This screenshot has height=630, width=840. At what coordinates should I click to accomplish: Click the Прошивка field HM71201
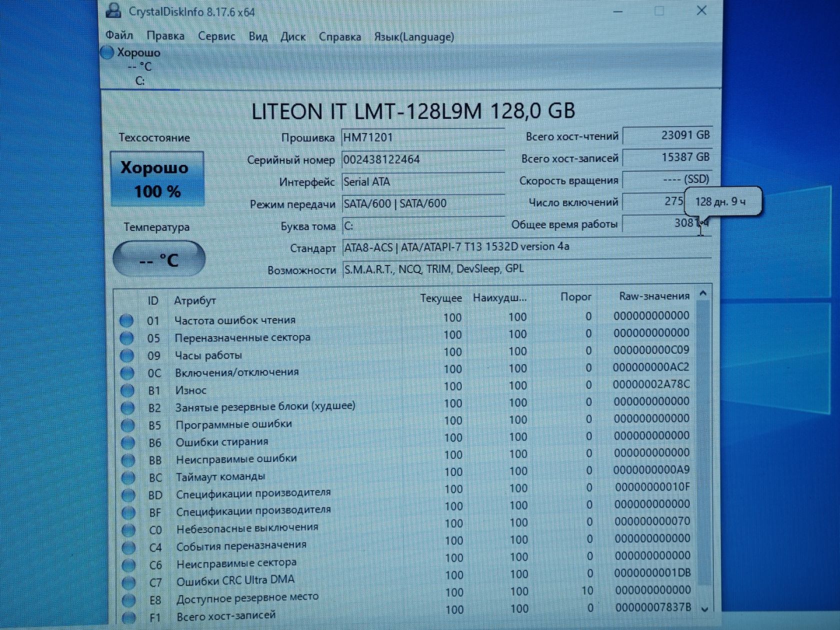click(423, 137)
